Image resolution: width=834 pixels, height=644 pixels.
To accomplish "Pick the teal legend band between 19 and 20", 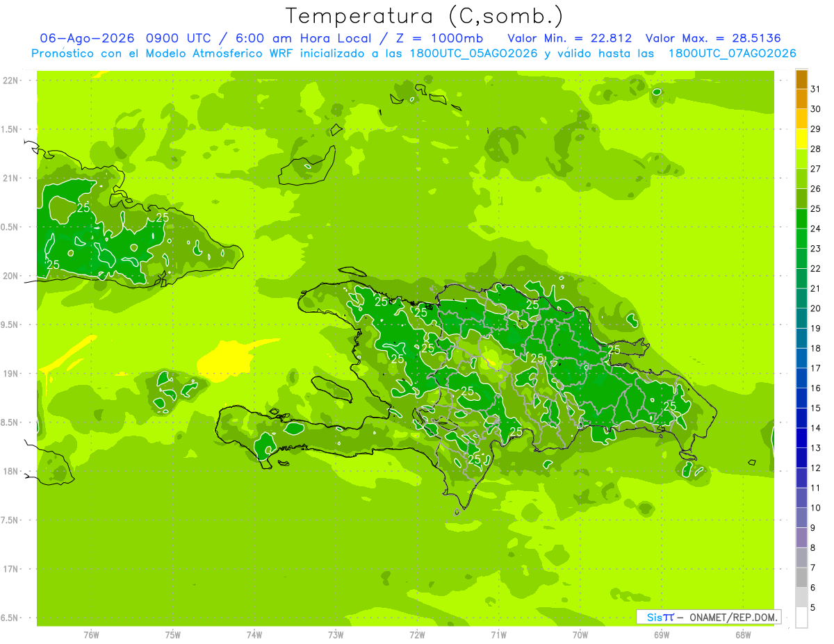I will pyautogui.click(x=801, y=318).
